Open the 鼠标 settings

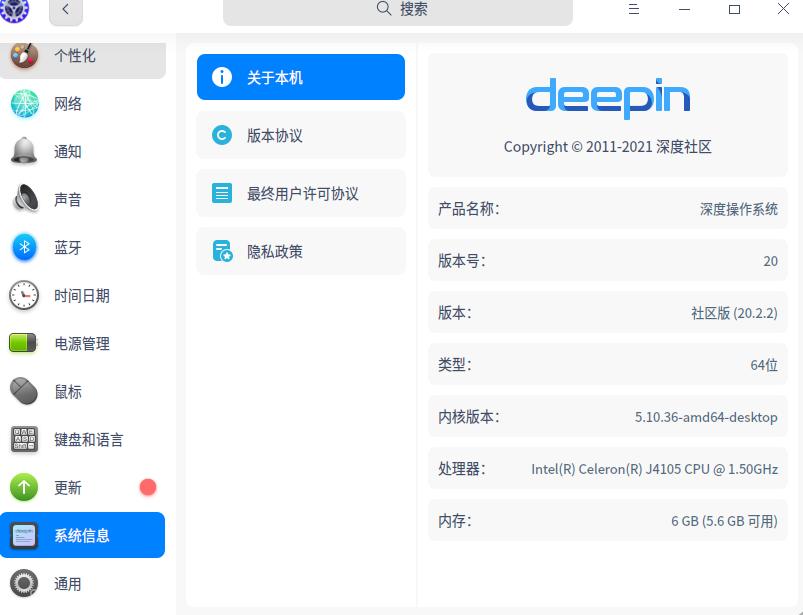click(82, 392)
